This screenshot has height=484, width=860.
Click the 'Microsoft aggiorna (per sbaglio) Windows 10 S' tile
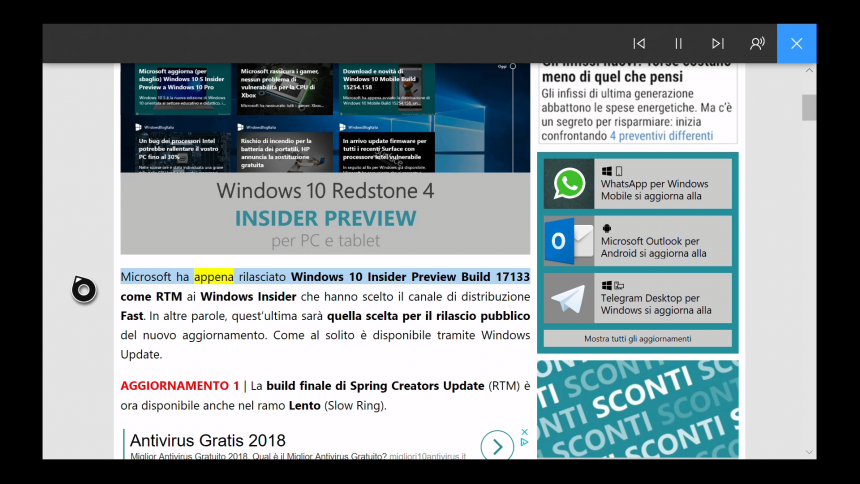click(x=183, y=89)
